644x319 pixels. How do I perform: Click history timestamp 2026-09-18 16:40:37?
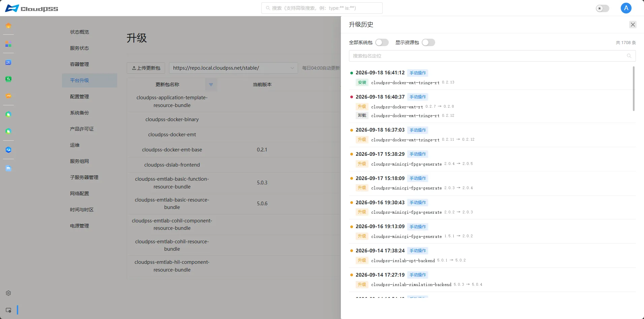[380, 97]
